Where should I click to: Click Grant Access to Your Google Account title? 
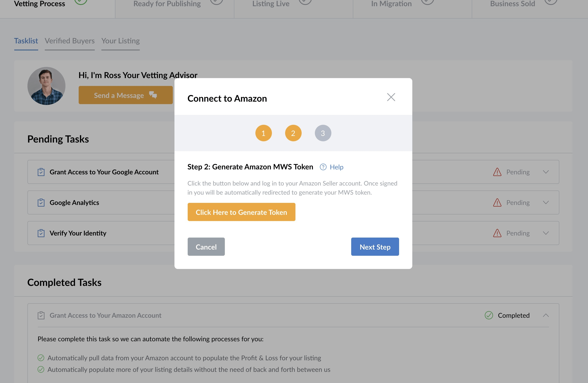(104, 172)
